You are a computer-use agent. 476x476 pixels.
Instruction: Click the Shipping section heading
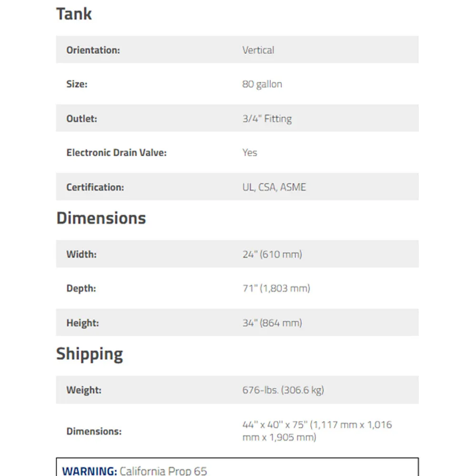[x=89, y=354]
